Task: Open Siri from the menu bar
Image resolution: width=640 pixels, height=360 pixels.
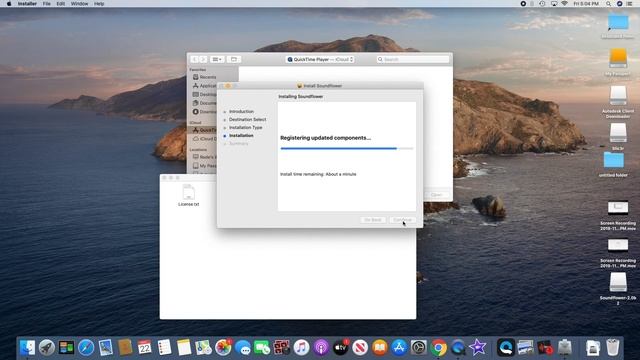Action: point(619,4)
